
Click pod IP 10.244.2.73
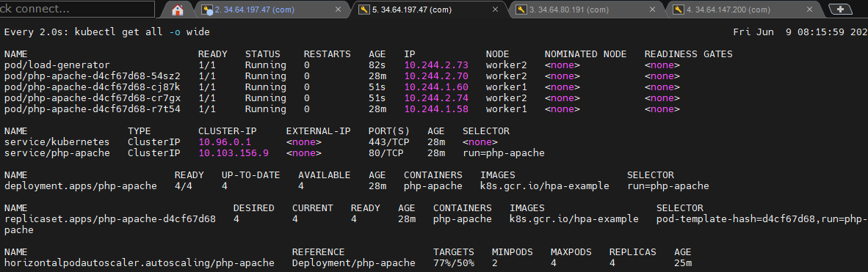(436, 65)
